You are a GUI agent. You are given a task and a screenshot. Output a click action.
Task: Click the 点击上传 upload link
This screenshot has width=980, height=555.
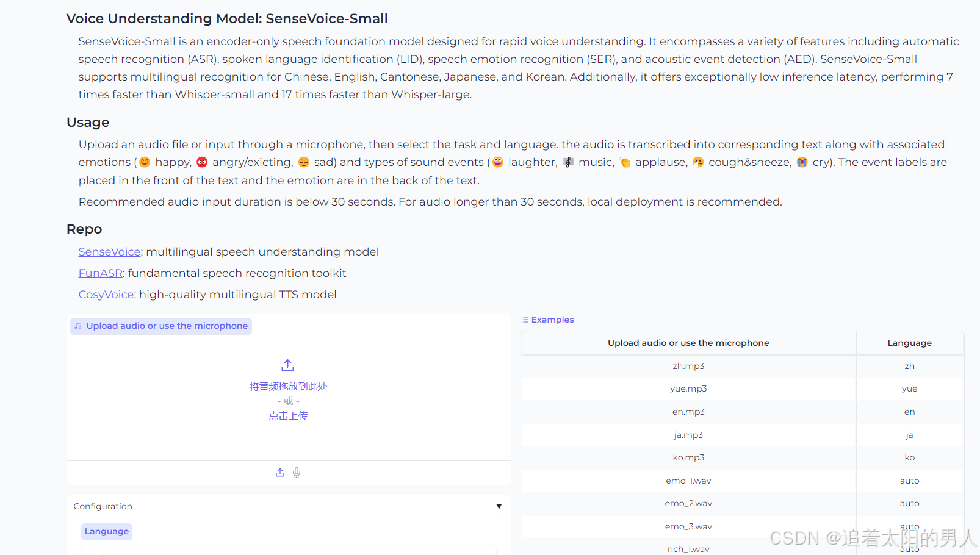tap(289, 416)
